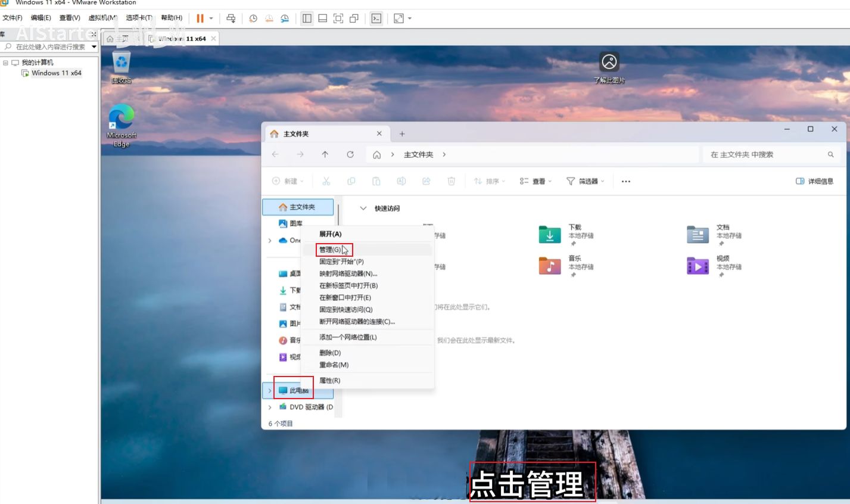This screenshot has width=850, height=504.
Task: Expand the DVD 驱动器 tree node
Action: (x=270, y=407)
